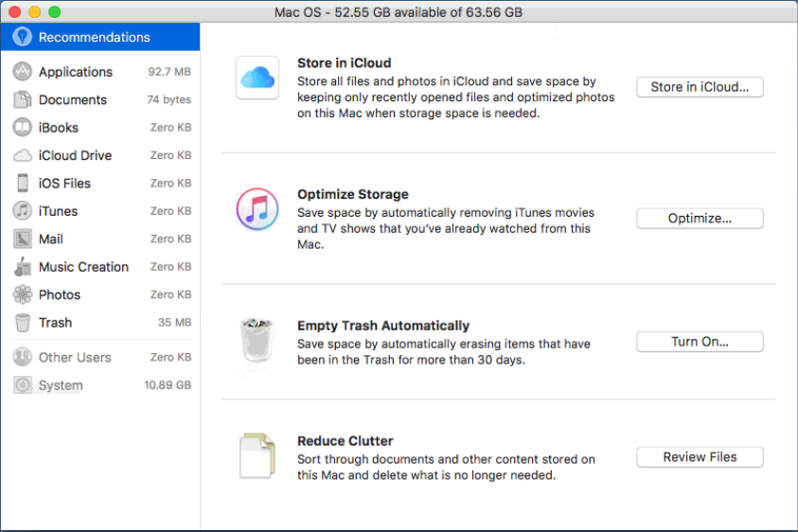The width and height of the screenshot is (798, 532).
Task: Click the Other Users icon
Action: point(23,358)
